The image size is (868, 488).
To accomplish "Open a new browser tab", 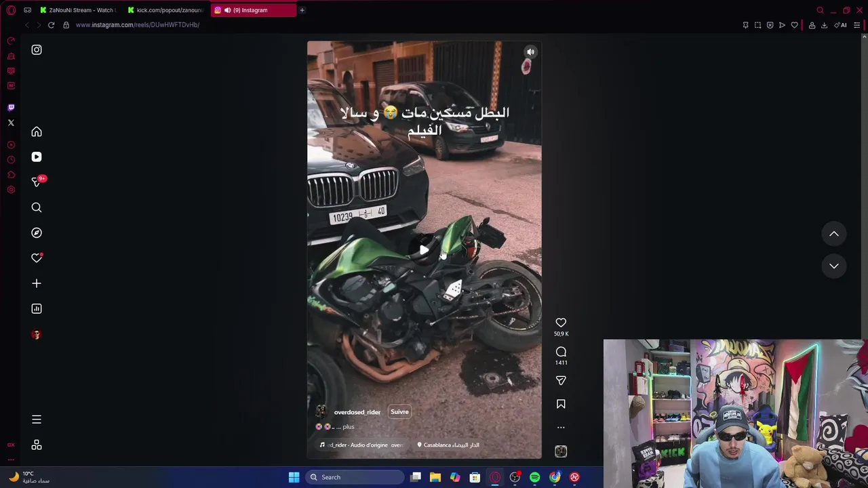I will pos(302,10).
